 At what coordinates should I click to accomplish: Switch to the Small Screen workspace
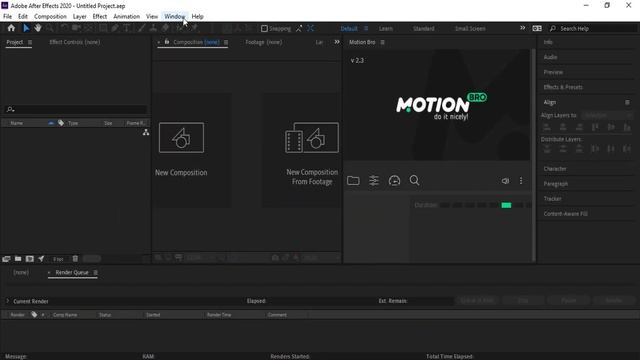click(x=470, y=29)
